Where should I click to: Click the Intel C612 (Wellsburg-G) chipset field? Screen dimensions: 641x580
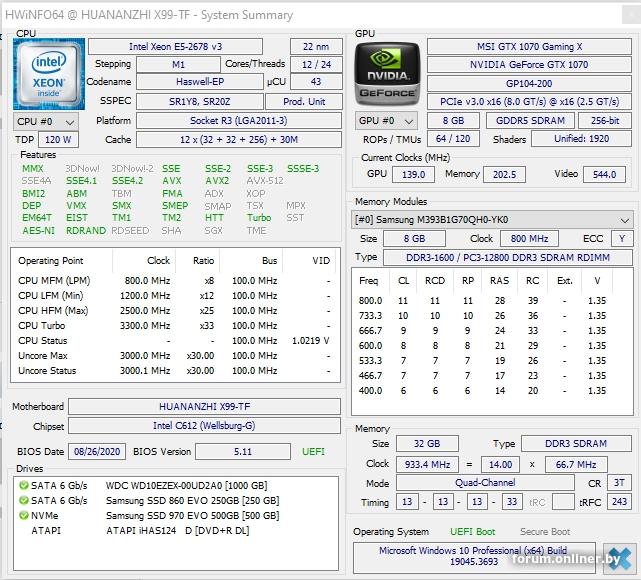[x=204, y=425]
